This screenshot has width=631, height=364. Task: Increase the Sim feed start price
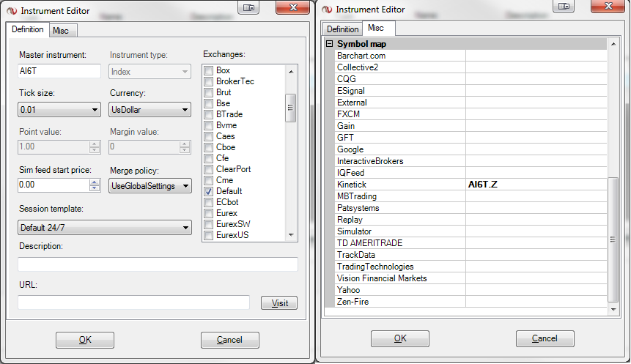coord(95,182)
